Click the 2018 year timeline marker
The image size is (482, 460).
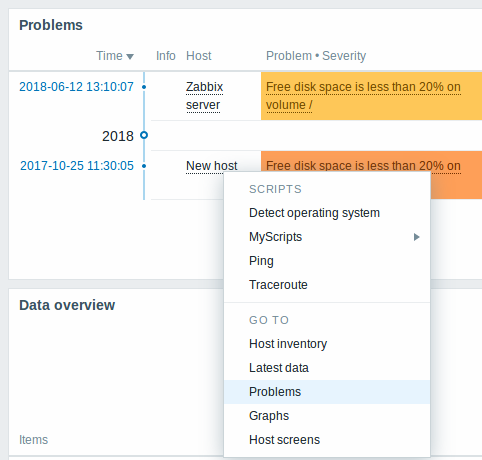[x=144, y=135]
